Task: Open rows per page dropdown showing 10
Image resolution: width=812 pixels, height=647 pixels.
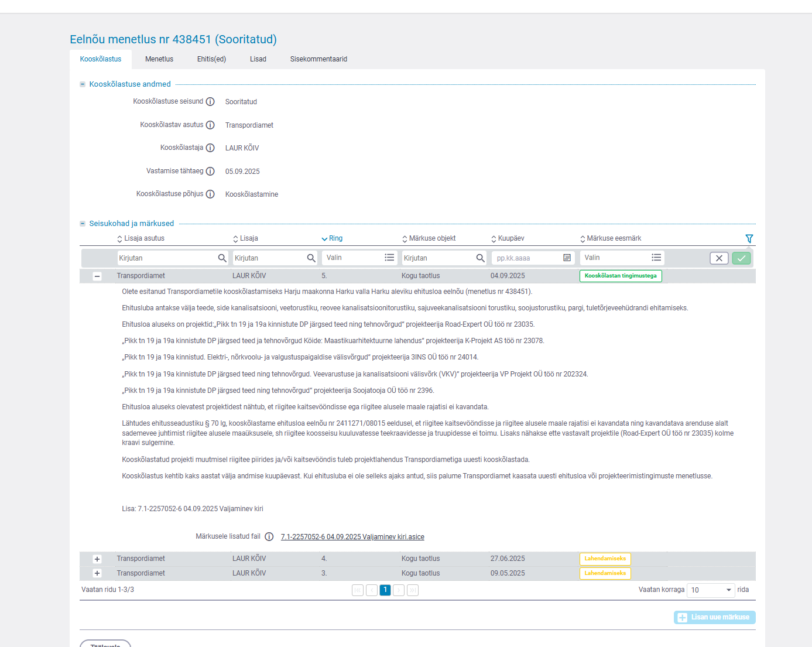Action: (711, 590)
